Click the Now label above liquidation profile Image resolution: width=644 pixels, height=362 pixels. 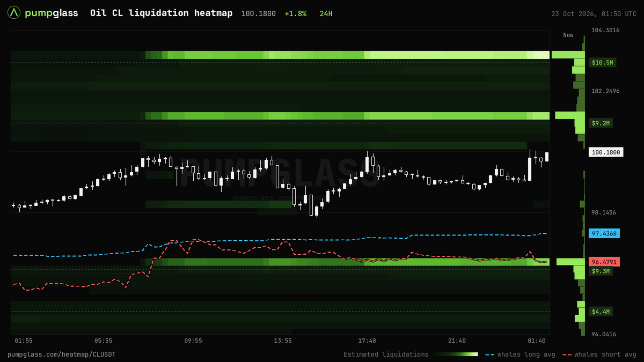[x=568, y=35]
